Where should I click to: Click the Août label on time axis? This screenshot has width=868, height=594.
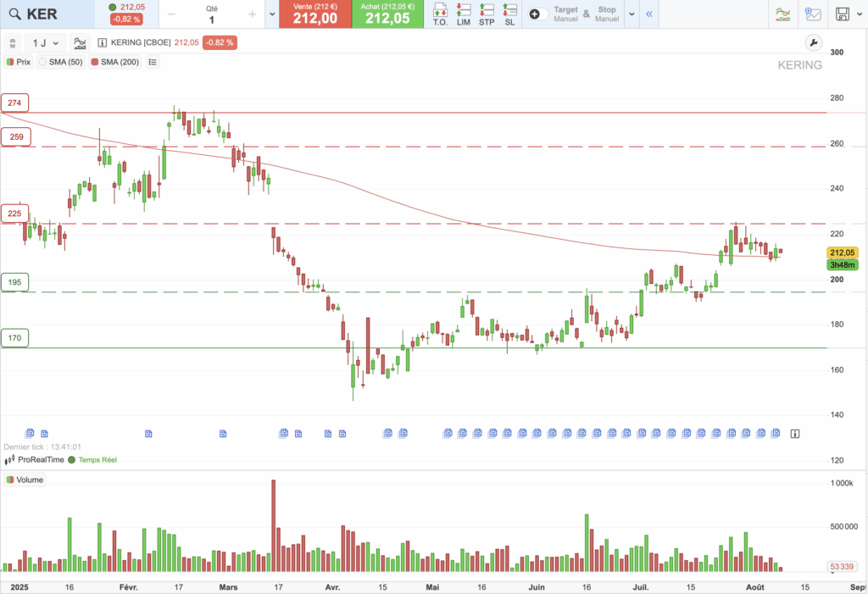pos(755,587)
